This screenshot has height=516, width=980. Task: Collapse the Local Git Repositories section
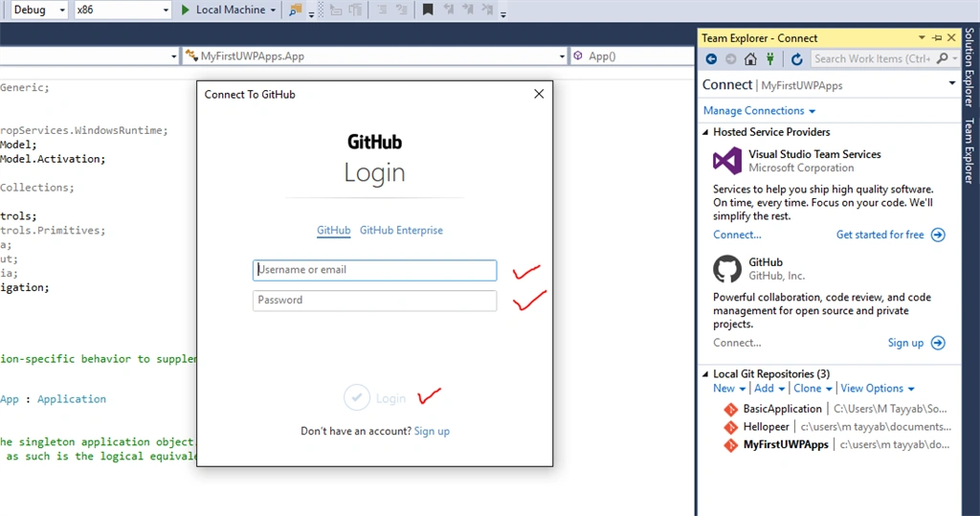coord(705,374)
